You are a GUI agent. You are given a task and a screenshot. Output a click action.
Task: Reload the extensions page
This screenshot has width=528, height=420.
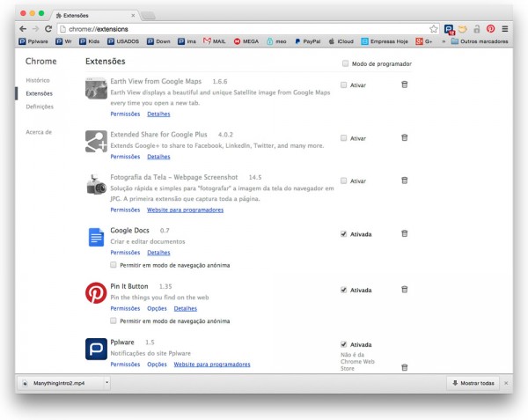[x=48, y=29]
